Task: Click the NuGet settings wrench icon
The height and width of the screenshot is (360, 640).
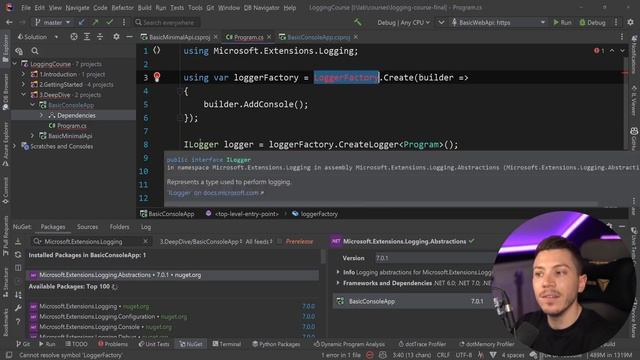Action: tap(18, 308)
